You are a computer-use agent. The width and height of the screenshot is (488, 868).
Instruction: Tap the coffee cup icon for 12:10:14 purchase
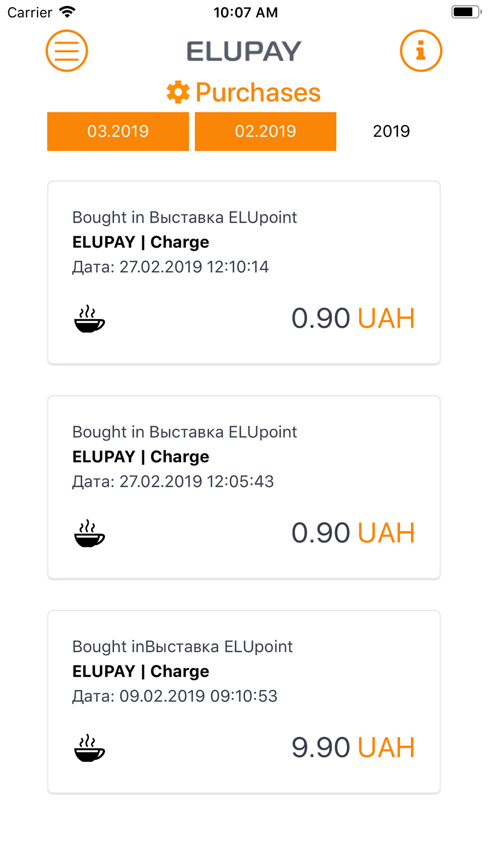coord(89,319)
